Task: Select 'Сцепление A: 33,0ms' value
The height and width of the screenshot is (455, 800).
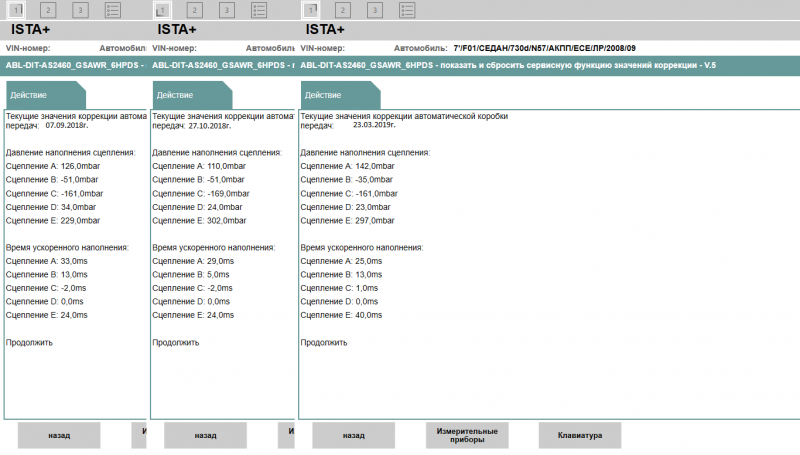Action: [46, 261]
